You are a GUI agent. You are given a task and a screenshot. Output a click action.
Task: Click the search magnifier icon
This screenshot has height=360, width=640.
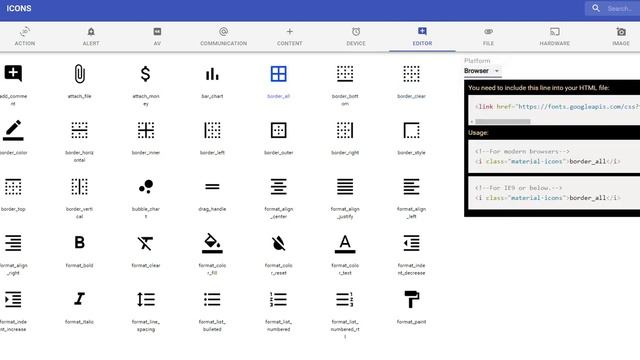(x=596, y=8)
